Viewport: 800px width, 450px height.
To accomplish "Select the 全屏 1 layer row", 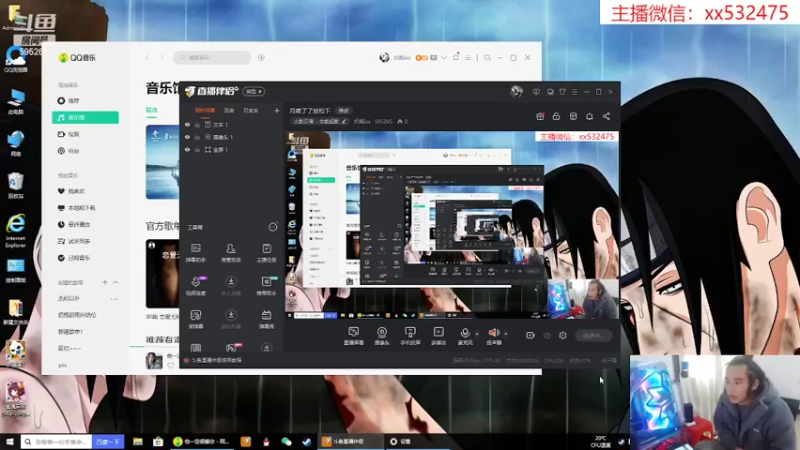I will point(232,149).
